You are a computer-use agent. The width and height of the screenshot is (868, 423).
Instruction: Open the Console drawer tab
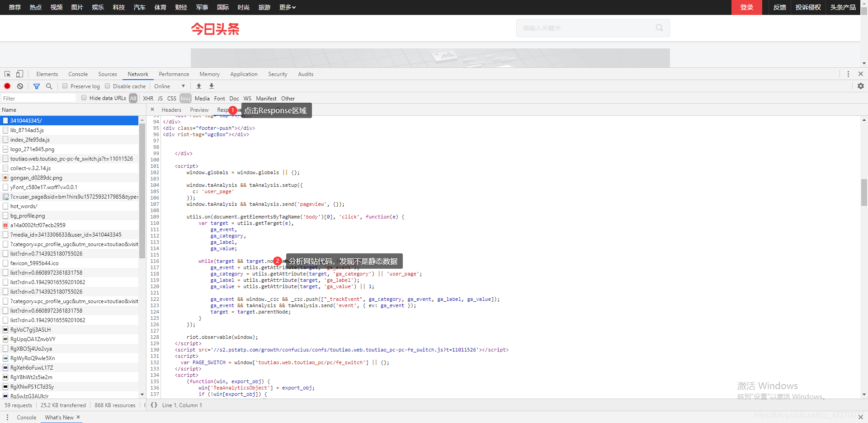(27, 417)
